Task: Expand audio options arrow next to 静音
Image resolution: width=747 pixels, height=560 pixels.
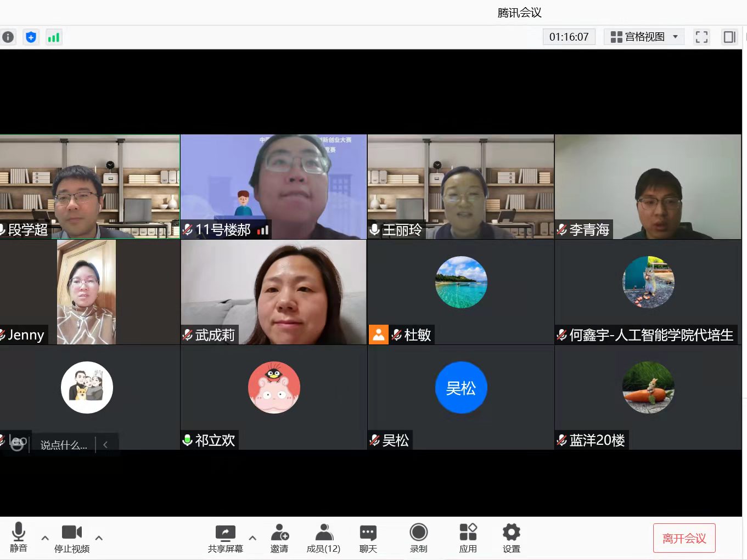Action: [45, 538]
